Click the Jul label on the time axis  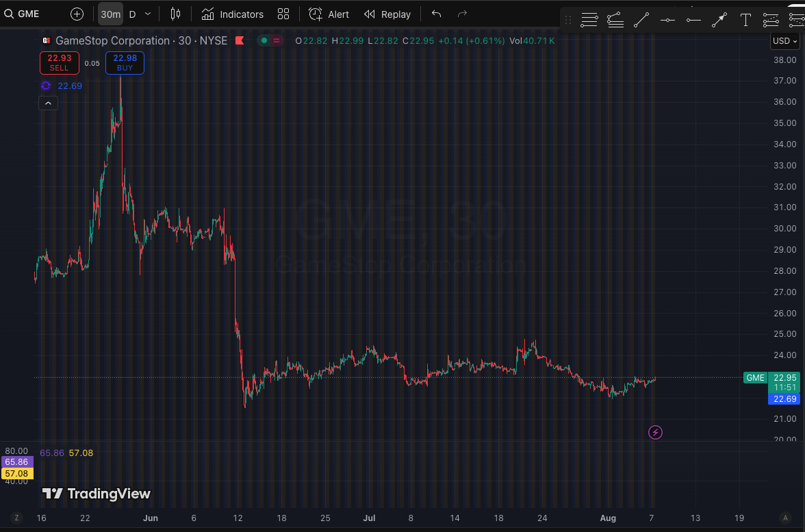[369, 518]
